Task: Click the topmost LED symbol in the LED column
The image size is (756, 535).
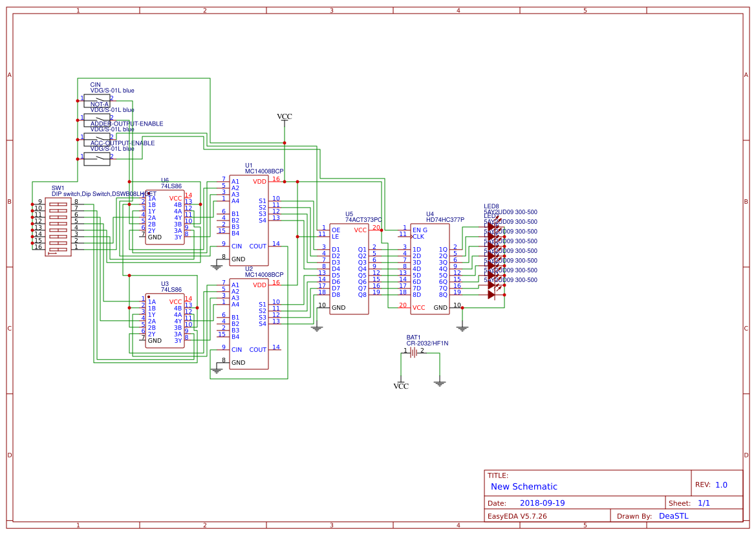Action: coord(492,226)
